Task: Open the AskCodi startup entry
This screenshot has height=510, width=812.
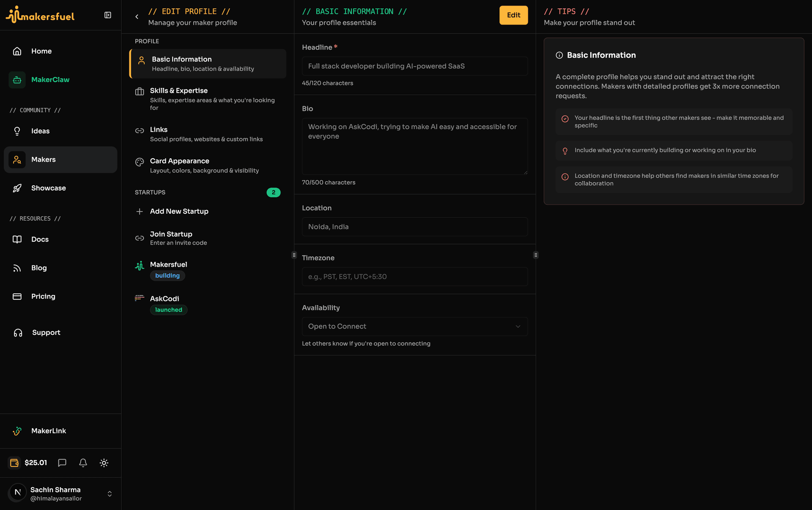Action: pyautogui.click(x=208, y=304)
